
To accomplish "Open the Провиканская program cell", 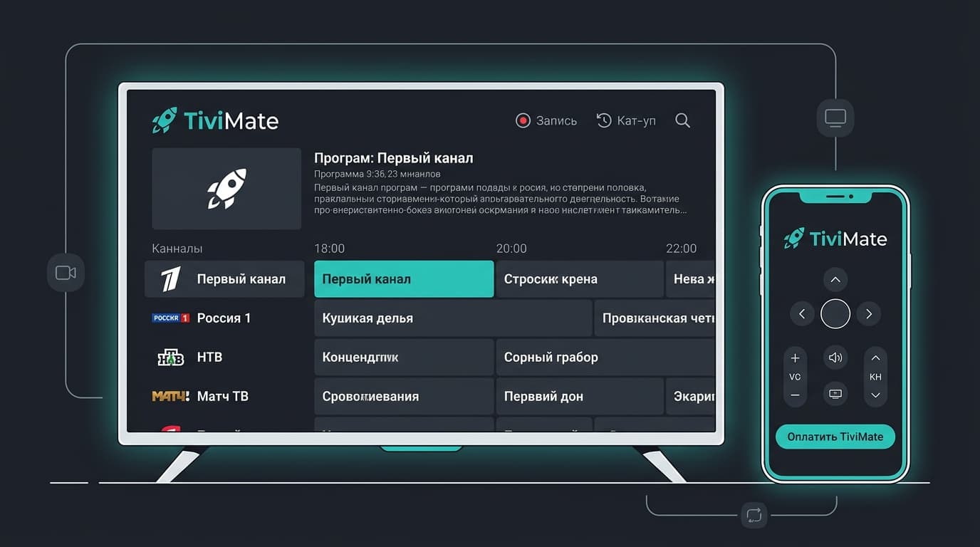I will pyautogui.click(x=655, y=318).
